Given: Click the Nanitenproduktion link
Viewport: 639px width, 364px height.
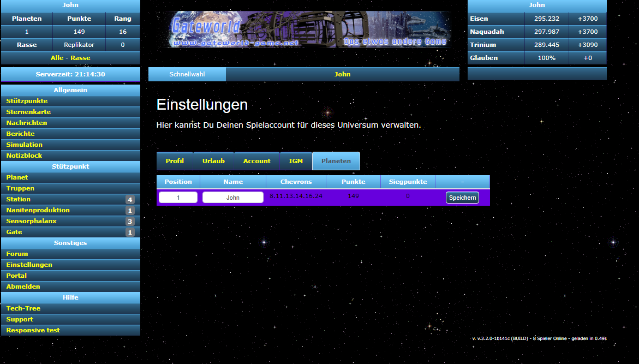Looking at the screenshot, I should pyautogui.click(x=38, y=210).
